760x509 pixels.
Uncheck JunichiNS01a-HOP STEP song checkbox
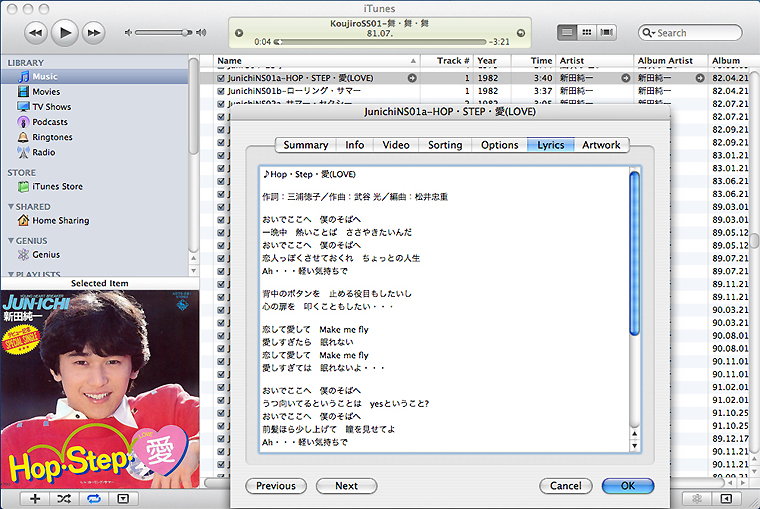221,78
